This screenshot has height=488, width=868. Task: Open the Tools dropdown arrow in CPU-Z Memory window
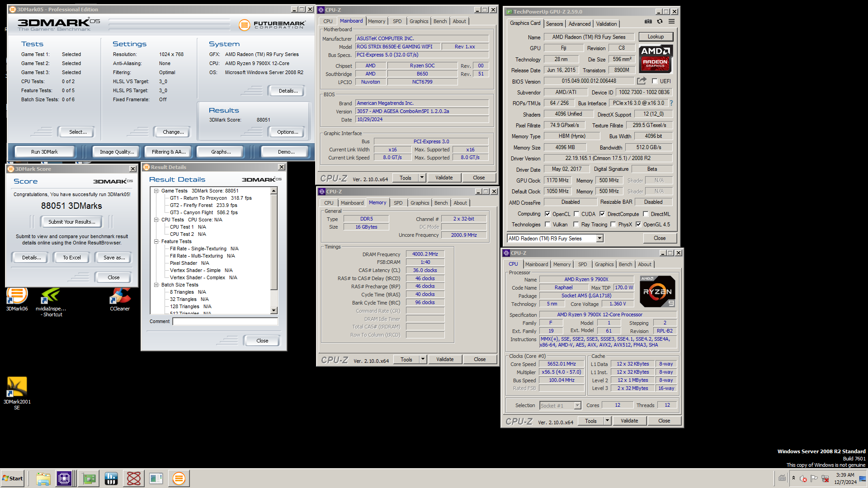(423, 359)
